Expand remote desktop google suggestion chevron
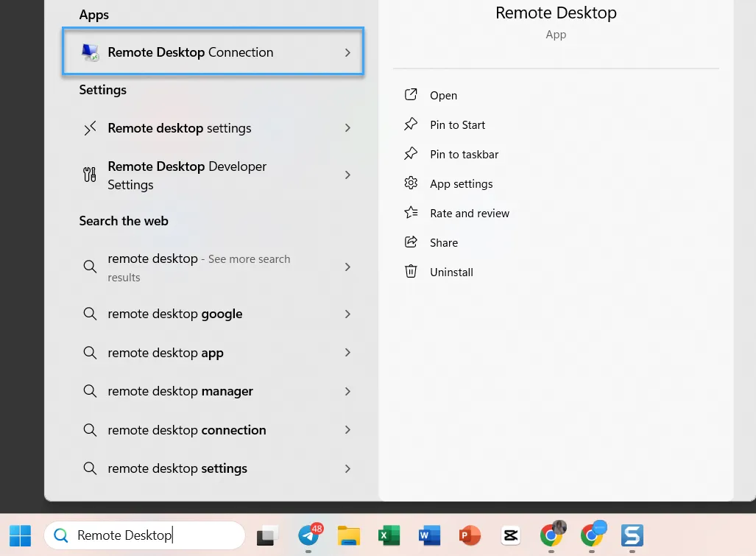The width and height of the screenshot is (756, 556). click(347, 314)
